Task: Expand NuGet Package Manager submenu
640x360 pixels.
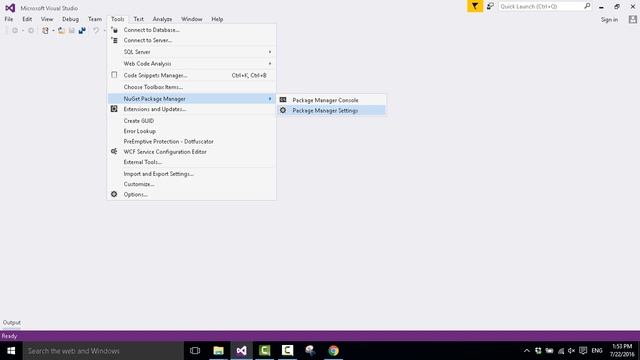Action: click(x=191, y=99)
